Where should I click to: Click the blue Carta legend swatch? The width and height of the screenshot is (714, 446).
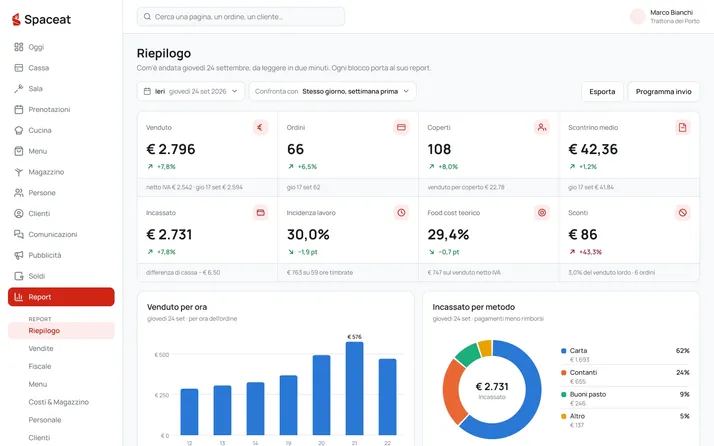click(563, 351)
